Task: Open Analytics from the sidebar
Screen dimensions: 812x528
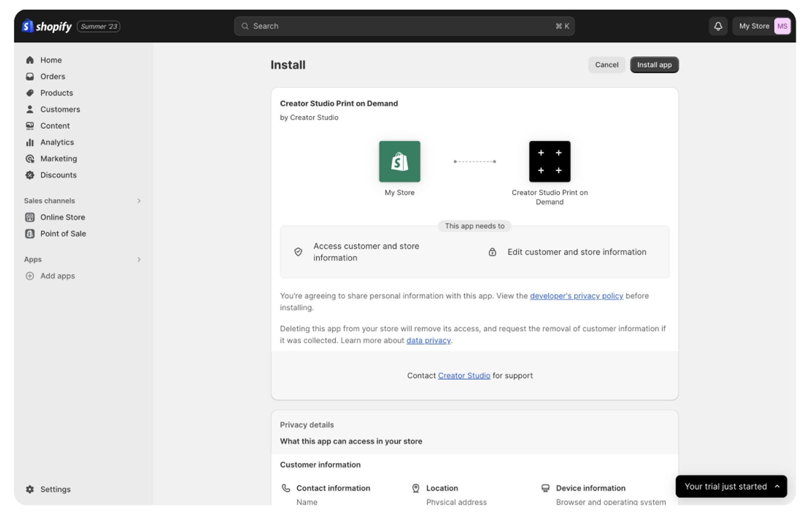Action: tap(57, 142)
